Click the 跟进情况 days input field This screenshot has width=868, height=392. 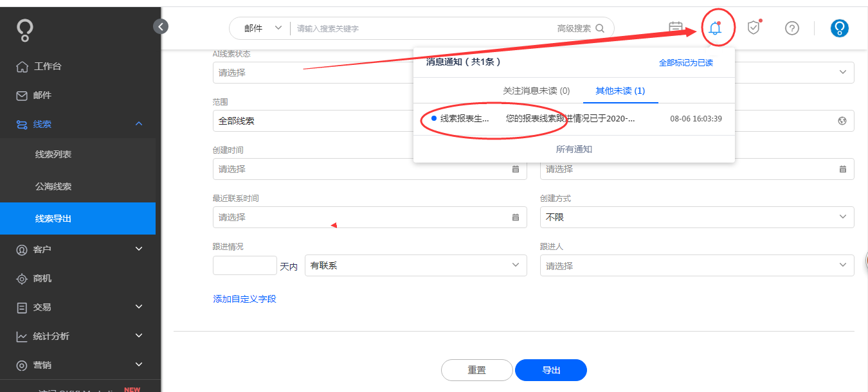244,265
